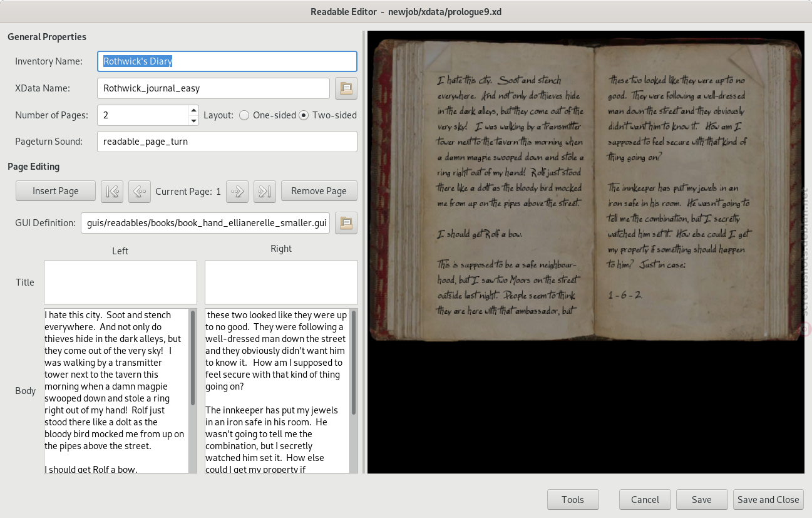This screenshot has width=812, height=518.
Task: Click the Left Title text box
Action: (120, 282)
